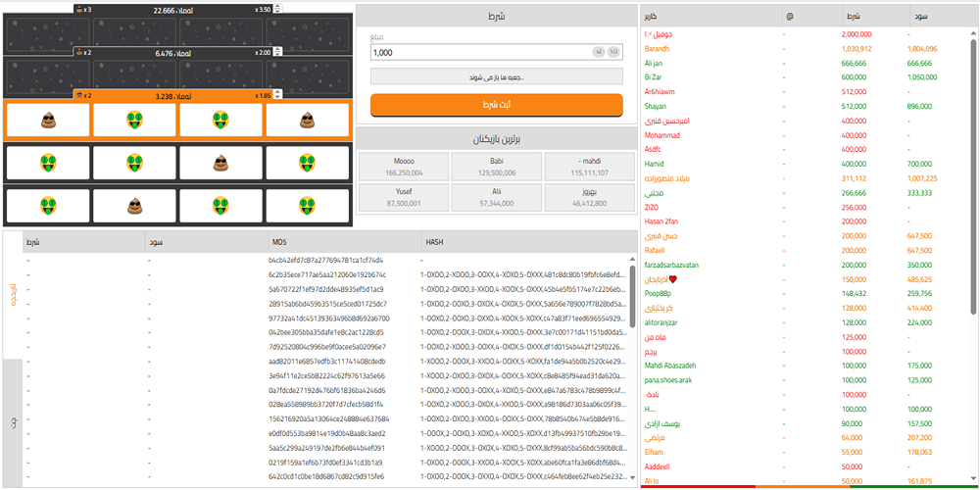
Task: Select top player card Moooo
Action: pos(404,167)
